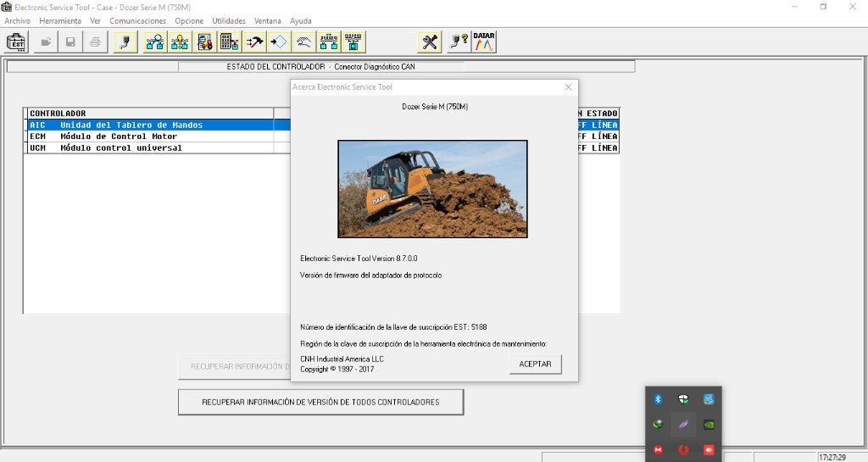Select the AIC Unidad del Tablero de Mandos row
The height and width of the screenshot is (462, 868).
pos(159,125)
